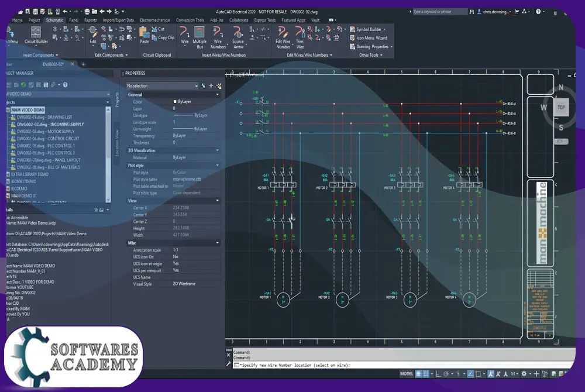Select DWG002-03.dwg - MOTOR SUPPLY drawing

(x=46, y=131)
